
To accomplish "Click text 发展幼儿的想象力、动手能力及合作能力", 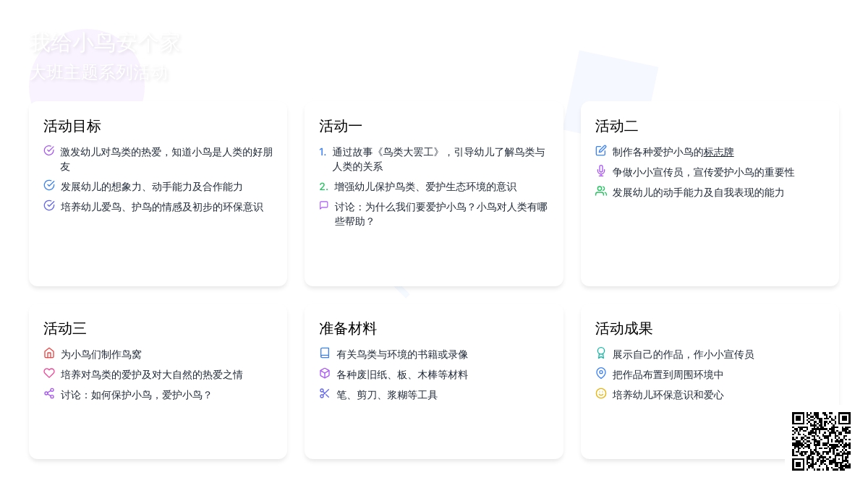I will [x=152, y=187].
